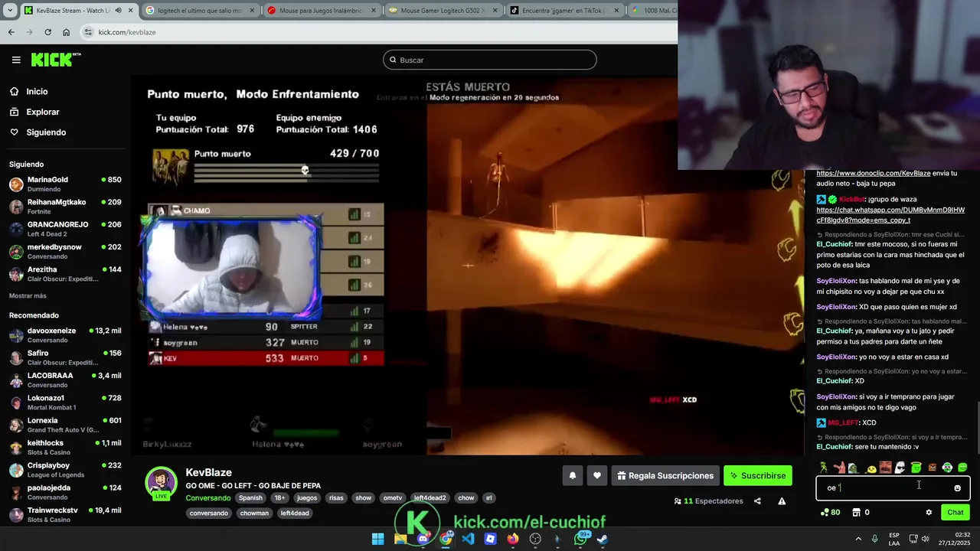Click the share stream icon

point(757,501)
